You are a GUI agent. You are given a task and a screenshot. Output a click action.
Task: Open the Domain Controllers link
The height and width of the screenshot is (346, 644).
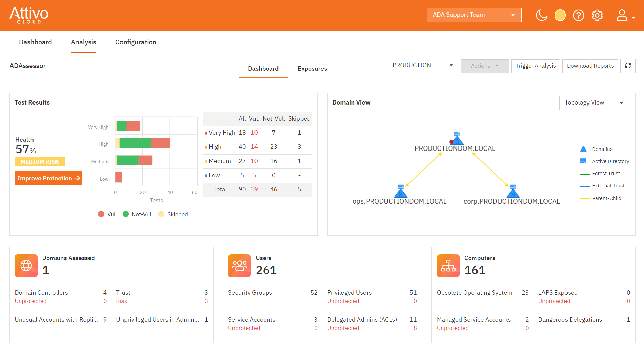pos(41,293)
